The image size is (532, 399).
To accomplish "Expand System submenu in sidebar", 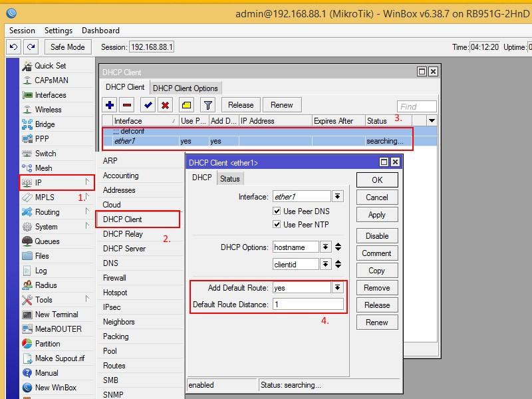I will pyautogui.click(x=87, y=226).
